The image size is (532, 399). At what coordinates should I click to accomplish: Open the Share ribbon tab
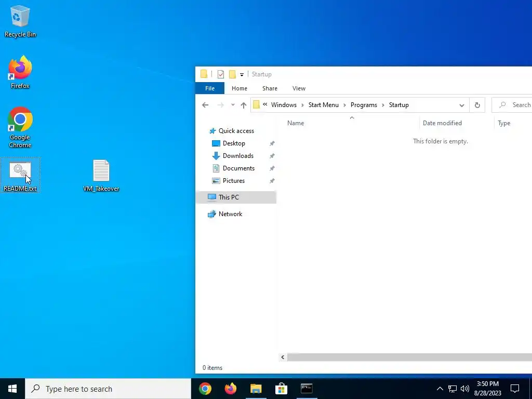(x=270, y=88)
